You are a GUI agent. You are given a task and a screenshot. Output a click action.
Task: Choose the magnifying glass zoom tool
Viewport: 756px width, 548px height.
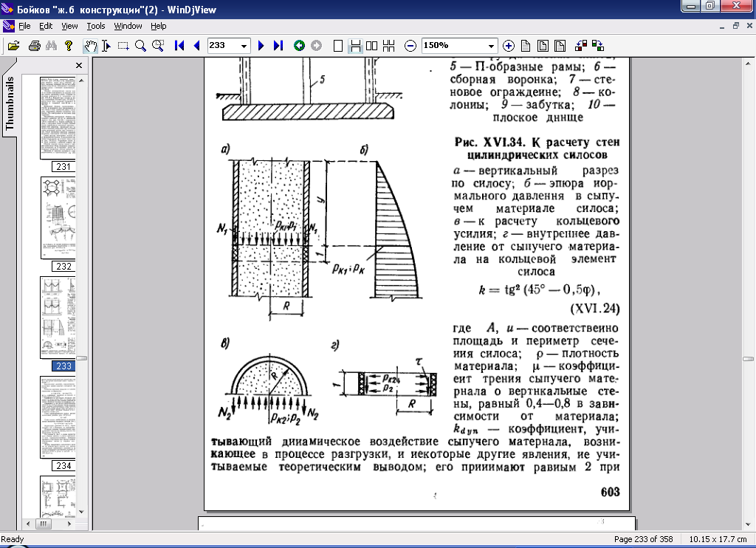point(140,46)
